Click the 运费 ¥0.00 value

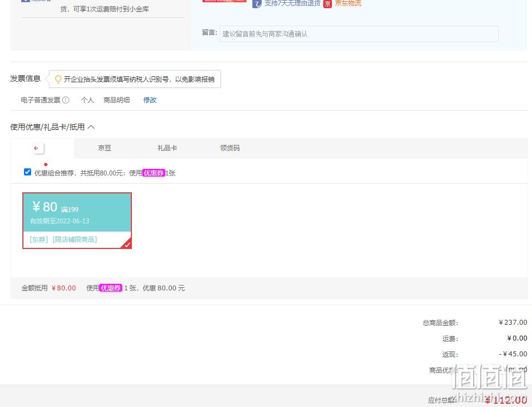pos(517,338)
